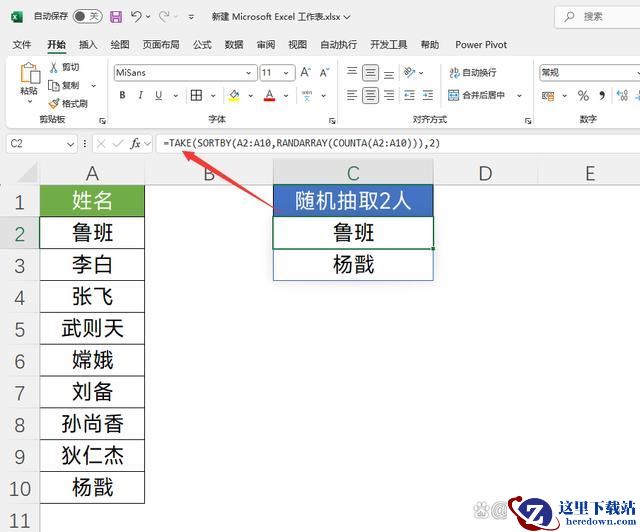
Task: Open the font name MiSans dropdown
Action: click(x=249, y=73)
